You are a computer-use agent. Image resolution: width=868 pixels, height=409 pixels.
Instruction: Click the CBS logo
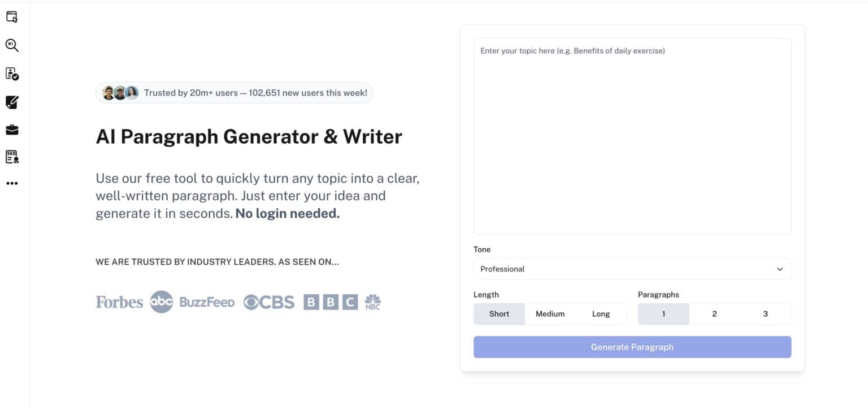pos(268,302)
